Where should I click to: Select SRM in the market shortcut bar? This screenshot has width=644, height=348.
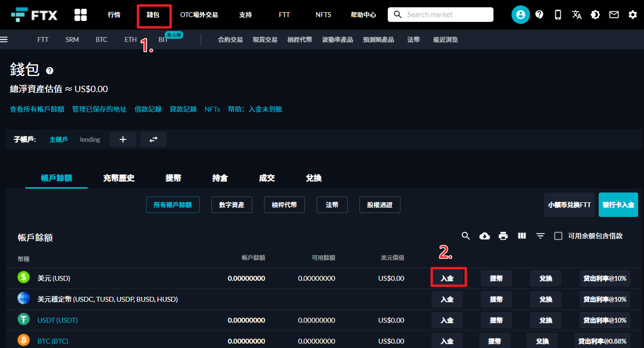(x=72, y=39)
